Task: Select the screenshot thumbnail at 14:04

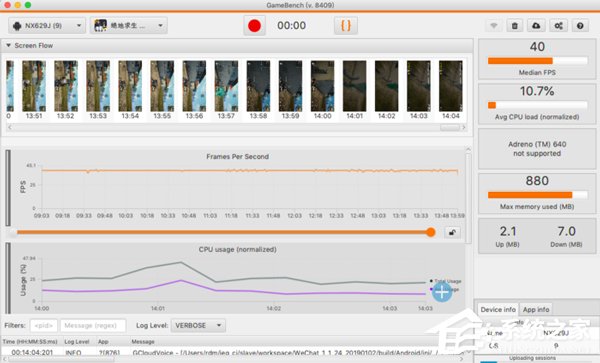Action: pos(450,86)
